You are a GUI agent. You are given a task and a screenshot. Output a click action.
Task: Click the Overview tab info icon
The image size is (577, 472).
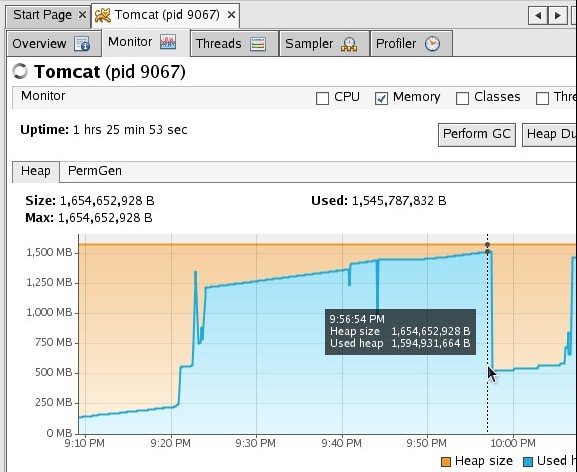pyautogui.click(x=82, y=43)
